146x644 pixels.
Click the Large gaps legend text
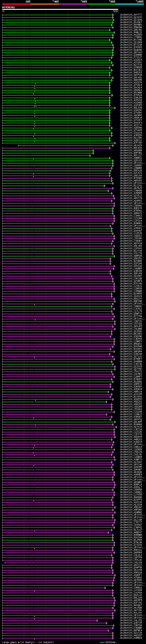[10, 642]
